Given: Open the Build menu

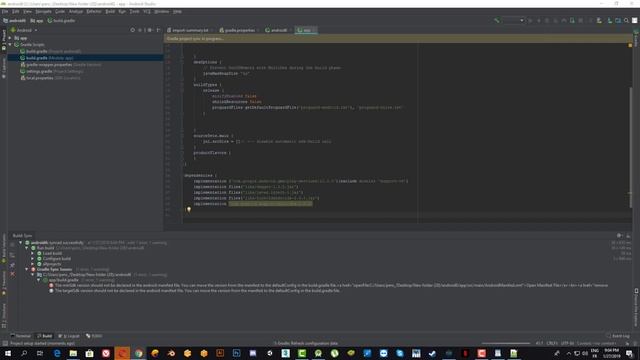Looking at the screenshot, I should (x=110, y=11).
